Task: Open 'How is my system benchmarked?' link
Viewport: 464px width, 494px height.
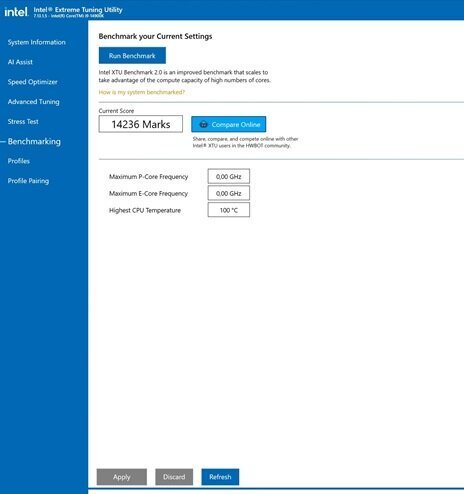Action: pos(142,92)
